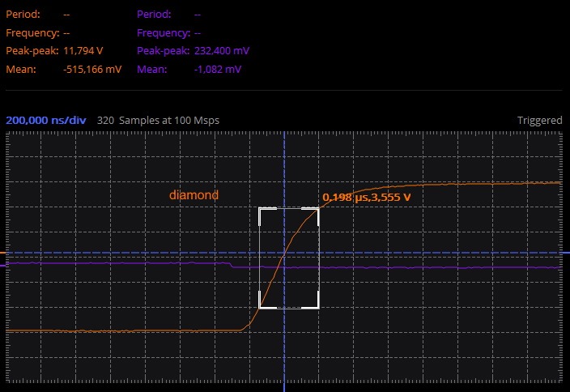Click the purple 'Frequency:' label

tap(164, 33)
